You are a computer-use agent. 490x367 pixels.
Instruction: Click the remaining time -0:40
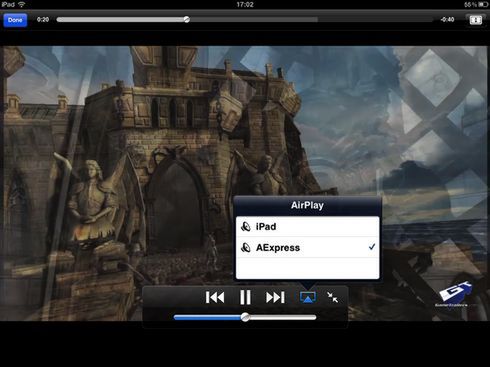click(x=447, y=20)
